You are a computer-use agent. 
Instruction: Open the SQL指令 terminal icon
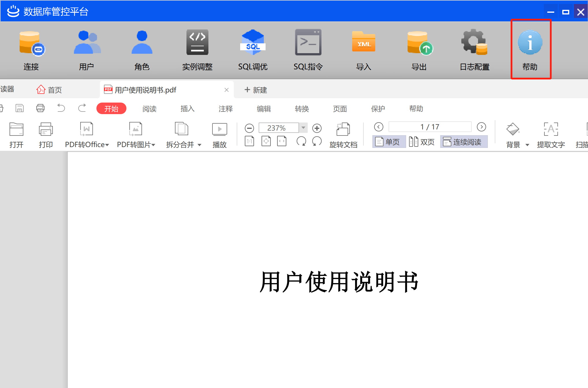[x=308, y=43]
